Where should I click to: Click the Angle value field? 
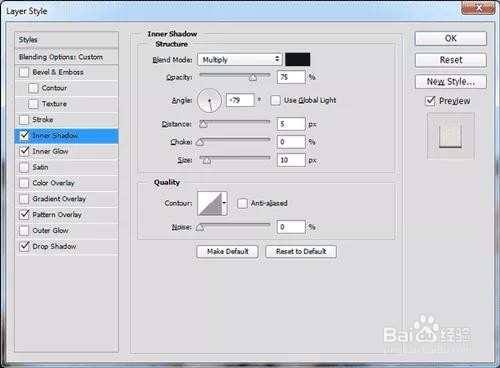coord(240,100)
